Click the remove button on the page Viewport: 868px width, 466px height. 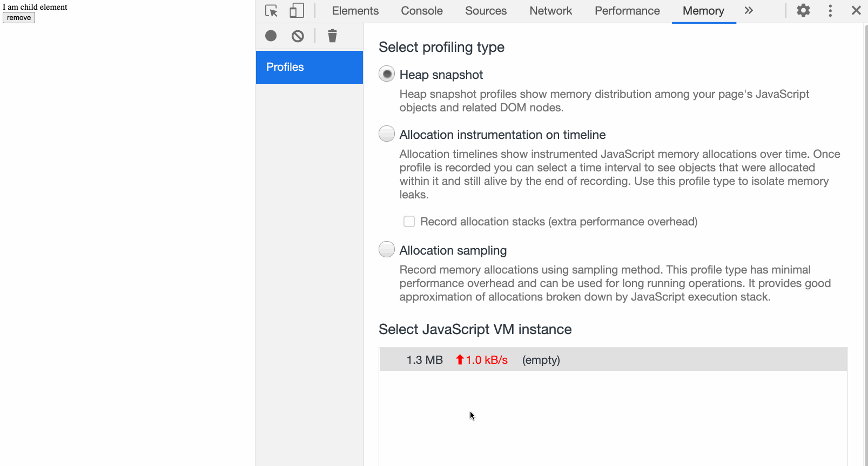point(19,18)
